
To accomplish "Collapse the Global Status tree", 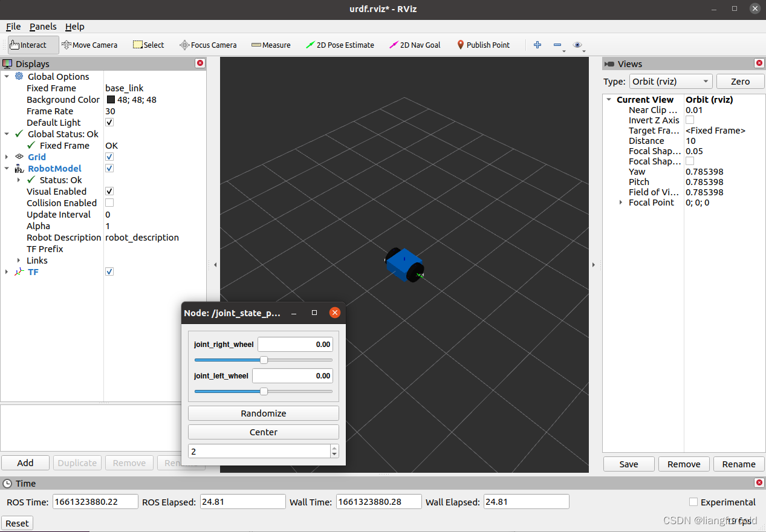I will pos(7,134).
